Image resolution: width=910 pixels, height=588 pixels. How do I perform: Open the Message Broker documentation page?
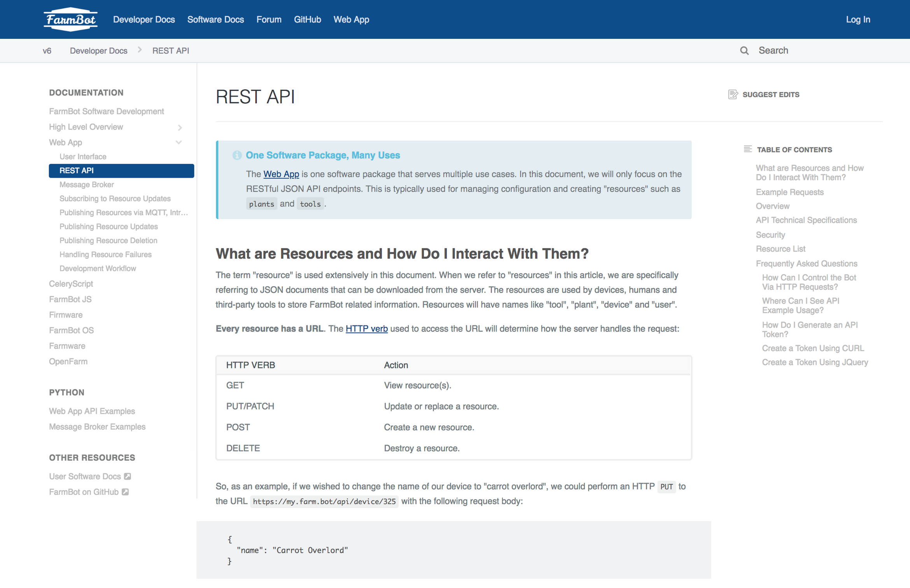click(86, 184)
